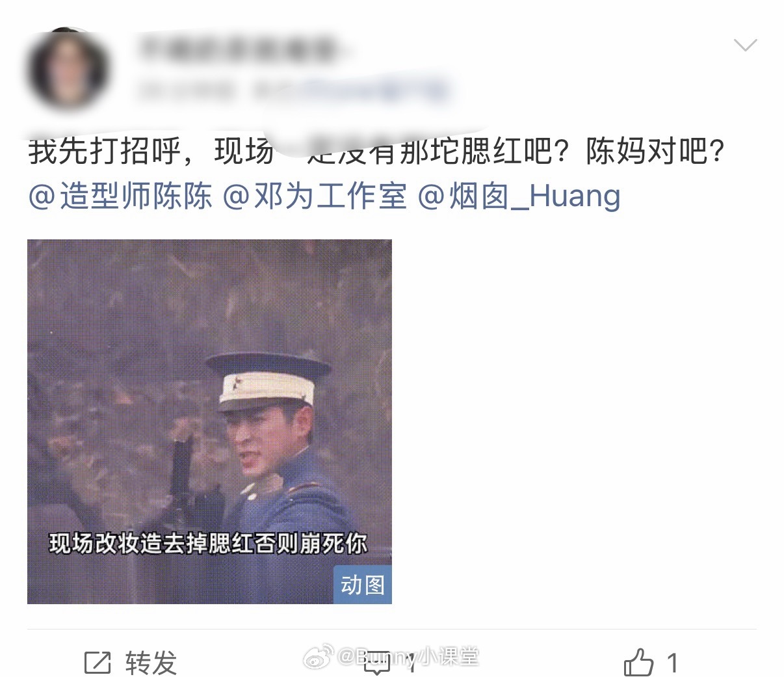Click the repost (转发) icon
The width and height of the screenshot is (784, 677).
(x=98, y=663)
